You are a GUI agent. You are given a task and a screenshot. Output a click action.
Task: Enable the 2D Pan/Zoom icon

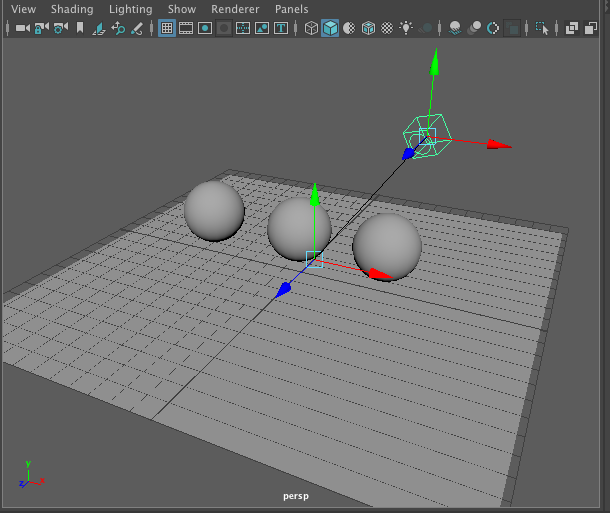click(118, 28)
